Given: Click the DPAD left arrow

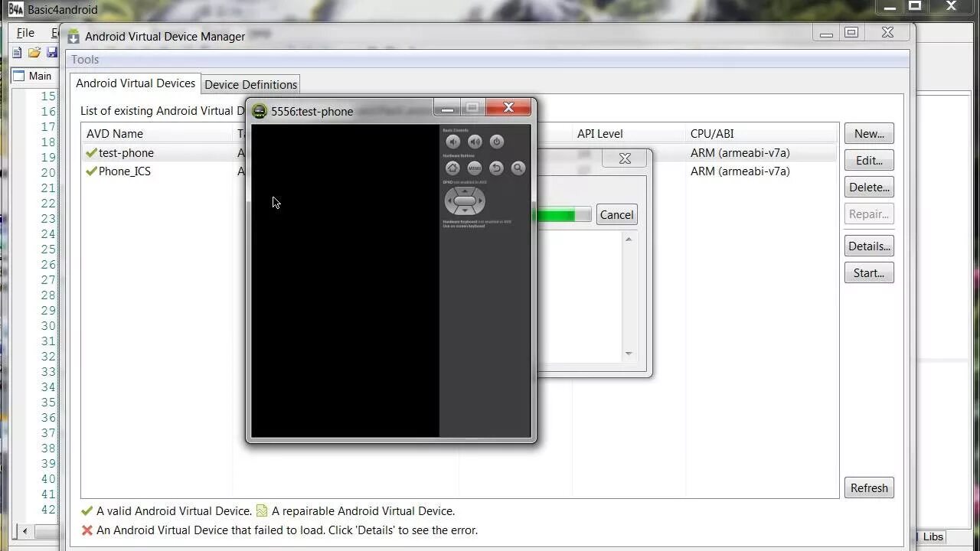Looking at the screenshot, I should [x=449, y=201].
